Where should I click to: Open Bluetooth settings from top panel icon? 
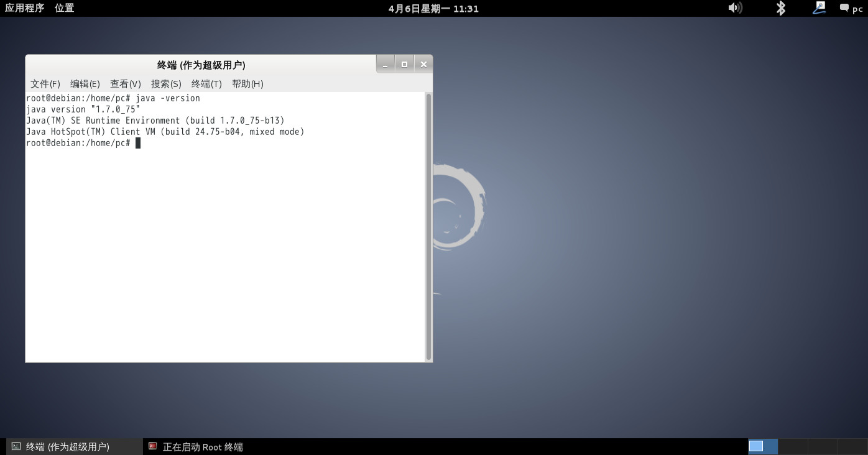point(780,8)
